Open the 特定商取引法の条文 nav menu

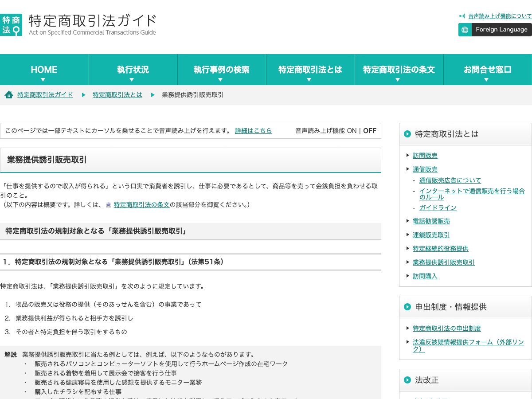(399, 70)
